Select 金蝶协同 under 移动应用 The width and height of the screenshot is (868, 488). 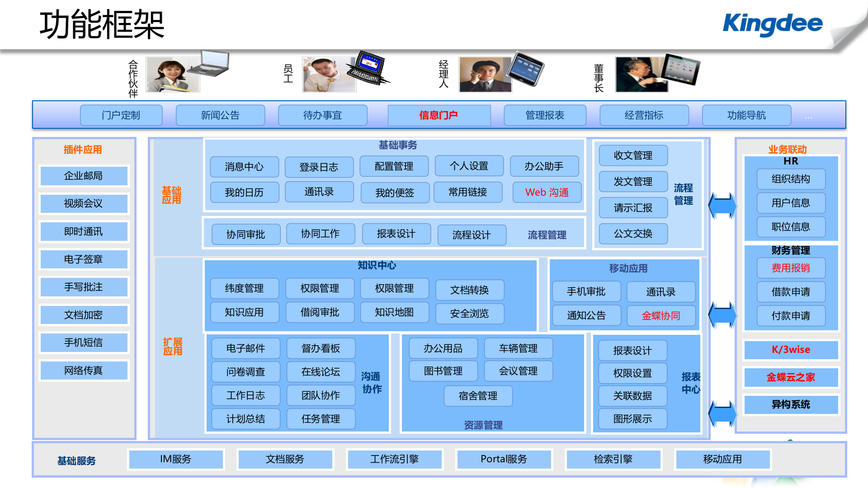[x=661, y=315]
